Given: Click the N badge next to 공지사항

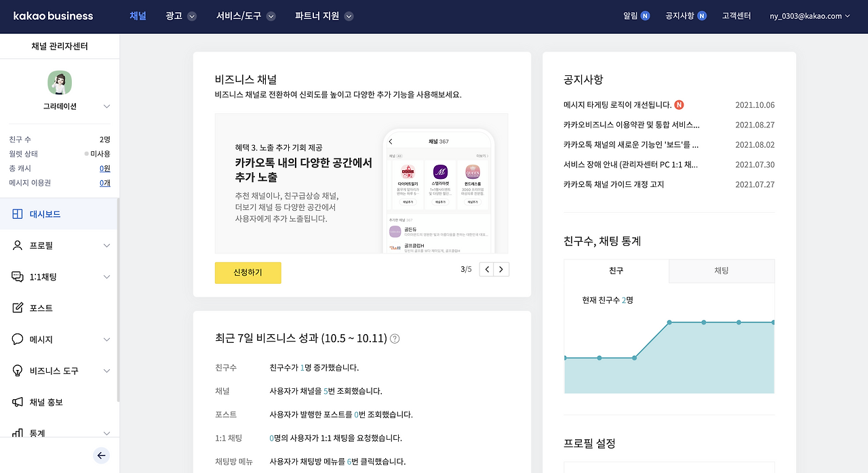Looking at the screenshot, I should (x=702, y=16).
